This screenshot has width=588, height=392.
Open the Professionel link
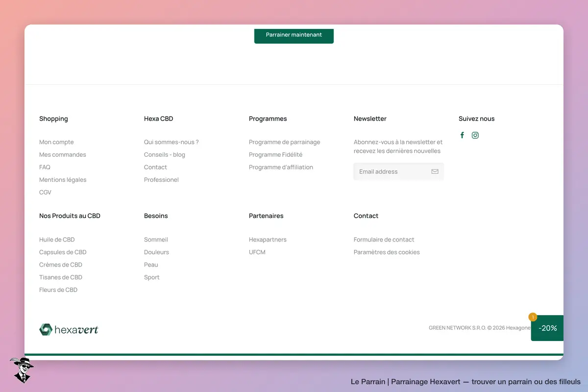coord(161,180)
